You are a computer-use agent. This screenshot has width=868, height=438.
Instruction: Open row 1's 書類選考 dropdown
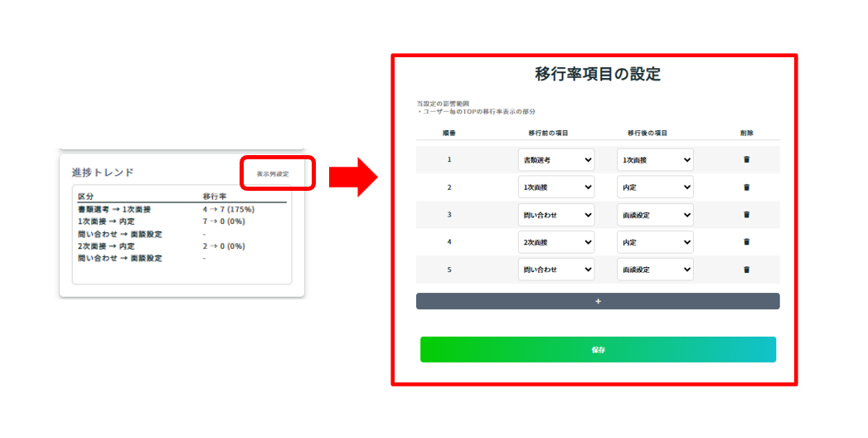click(x=556, y=160)
